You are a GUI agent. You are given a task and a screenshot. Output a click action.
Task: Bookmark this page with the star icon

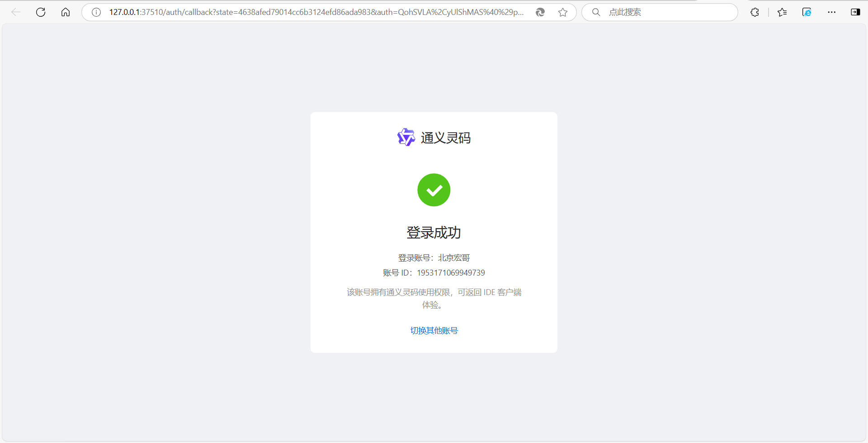pyautogui.click(x=563, y=12)
